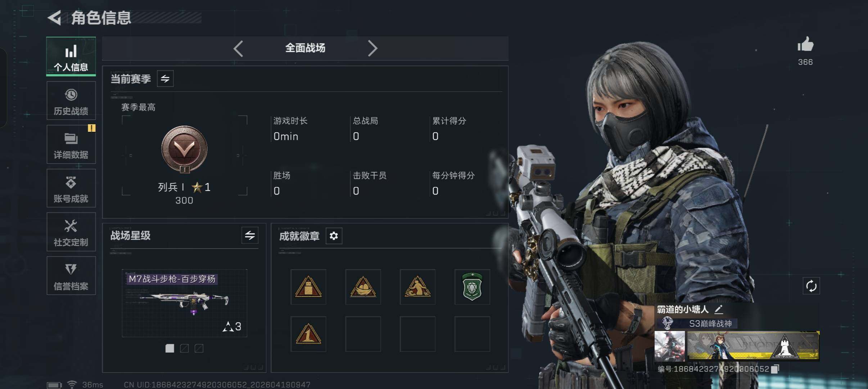This screenshot has width=868, height=389.
Task: Switch to next mode with right chevron
Action: pos(372,48)
